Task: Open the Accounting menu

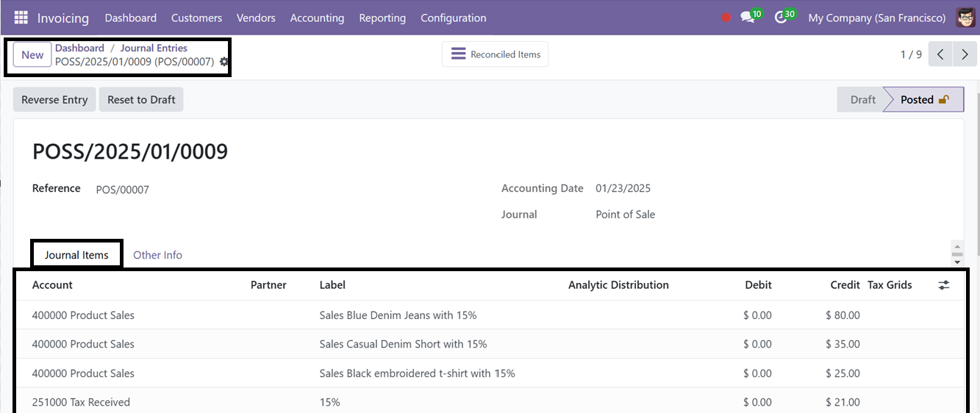Action: point(317,18)
